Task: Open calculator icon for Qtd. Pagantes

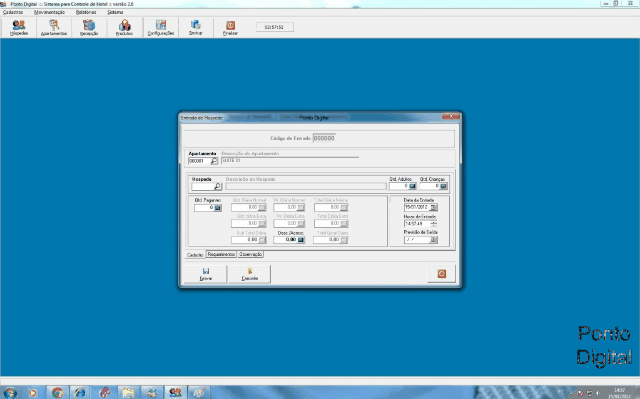Action: coord(218,208)
